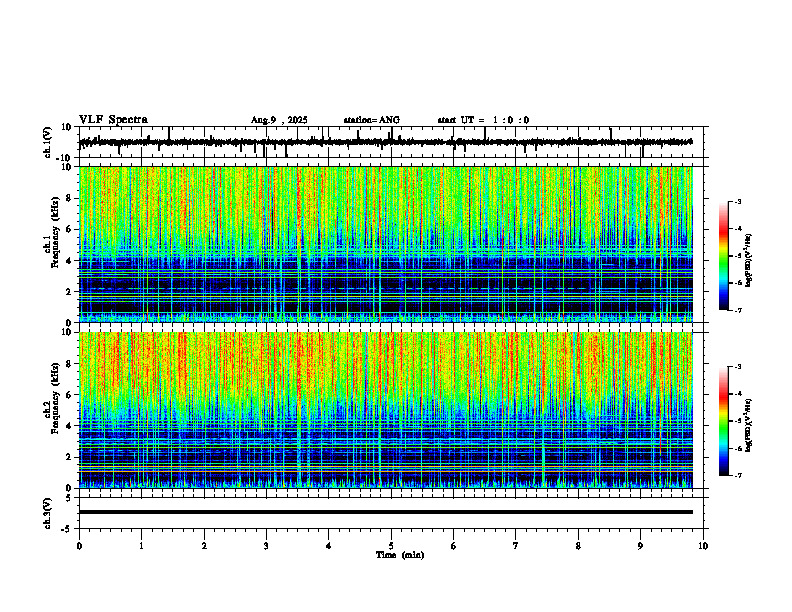Click the "7" tick on the time axis
Viewport: 792px width, 612px height.
516,546
